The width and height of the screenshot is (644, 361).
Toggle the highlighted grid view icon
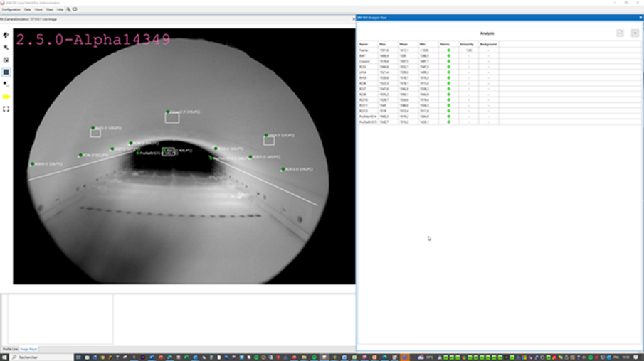[6, 72]
